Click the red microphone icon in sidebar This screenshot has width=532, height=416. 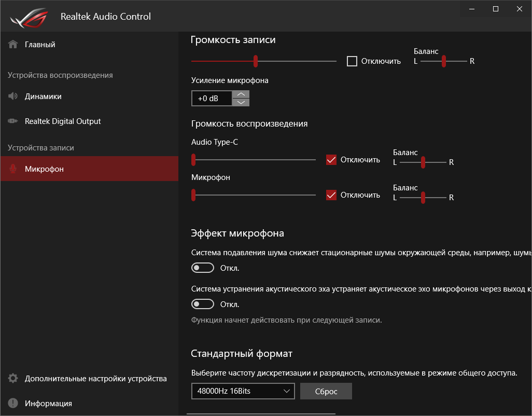coord(13,169)
